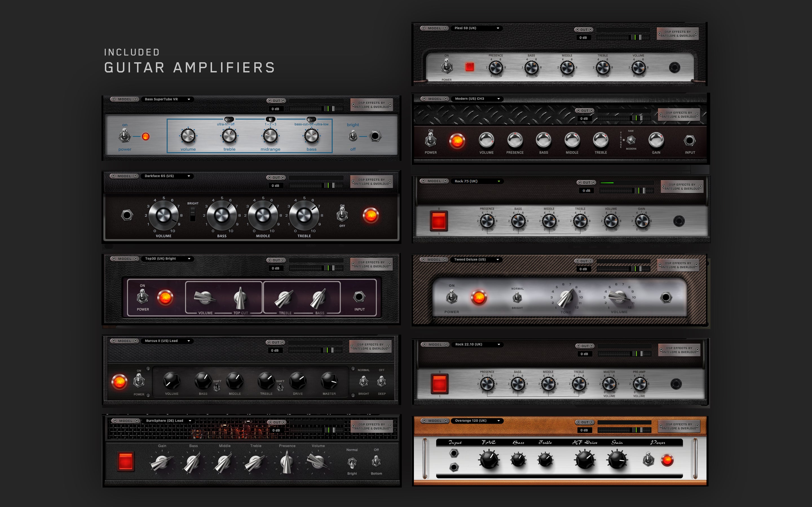The height and width of the screenshot is (507, 812).
Task: Open the Rock 75 (UK) model dropdown
Action: tap(476, 181)
